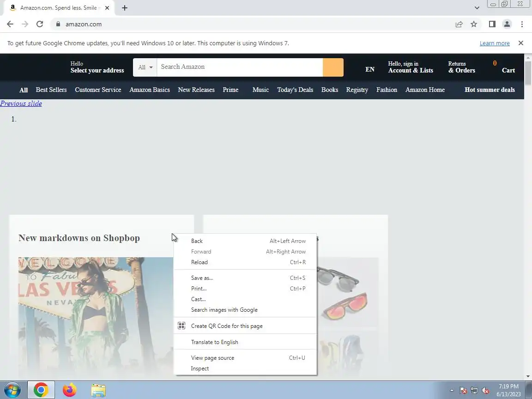The image size is (532, 399).
Task: Click the QR code icon in context menu
Action: 181,326
